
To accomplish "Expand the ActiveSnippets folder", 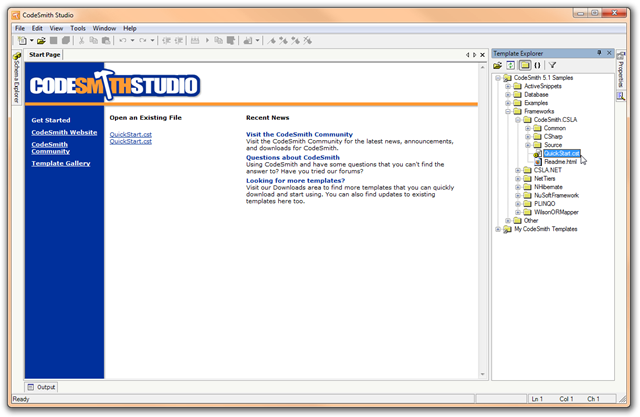I will [x=508, y=87].
